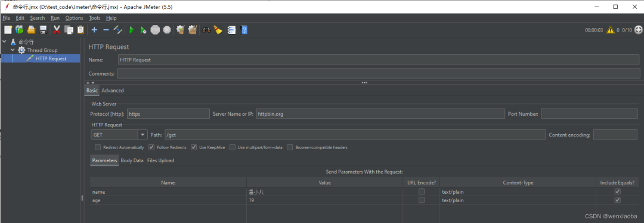Start test with no pauses icon
This screenshot has height=223, width=644.
(143, 30)
